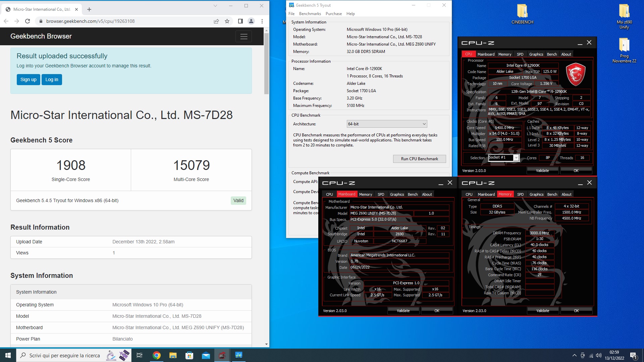This screenshot has width=644, height=362.
Task: Expand Socket #1 selection dropdown in CPU-Z
Action: [x=516, y=158]
